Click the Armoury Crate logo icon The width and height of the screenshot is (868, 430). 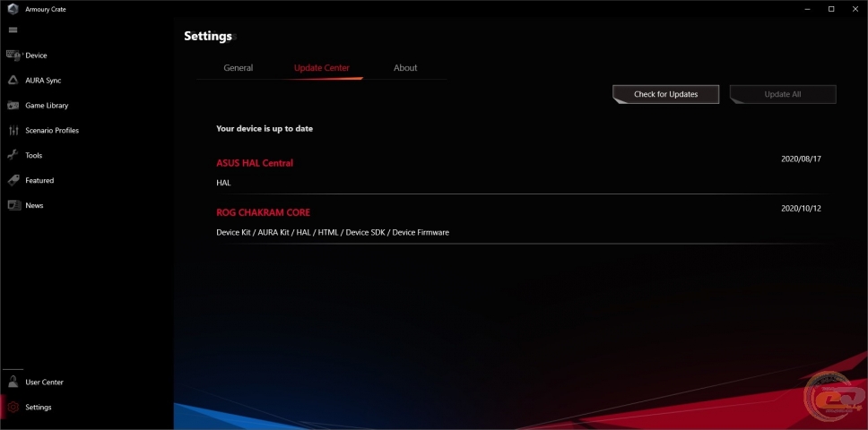click(x=13, y=9)
